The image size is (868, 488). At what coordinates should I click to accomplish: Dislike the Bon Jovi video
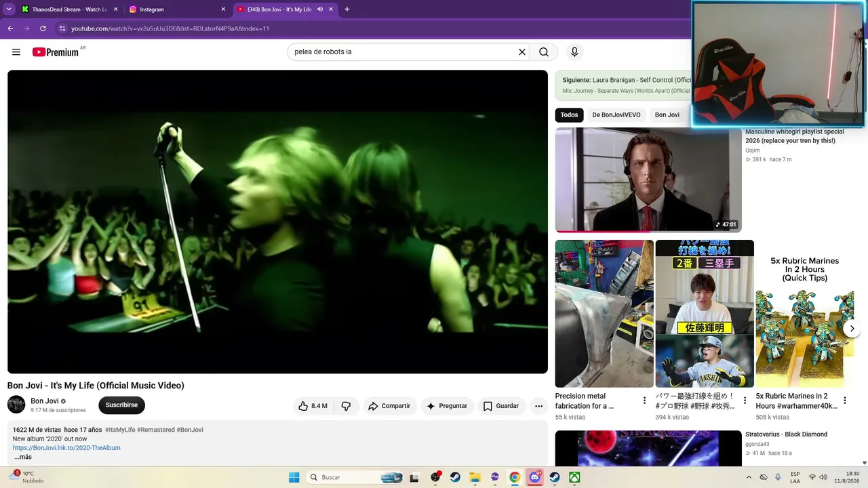(347, 406)
